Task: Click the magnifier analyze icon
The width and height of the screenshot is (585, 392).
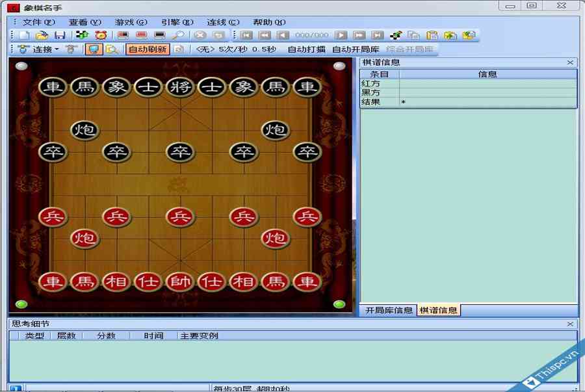Action: tap(178, 36)
